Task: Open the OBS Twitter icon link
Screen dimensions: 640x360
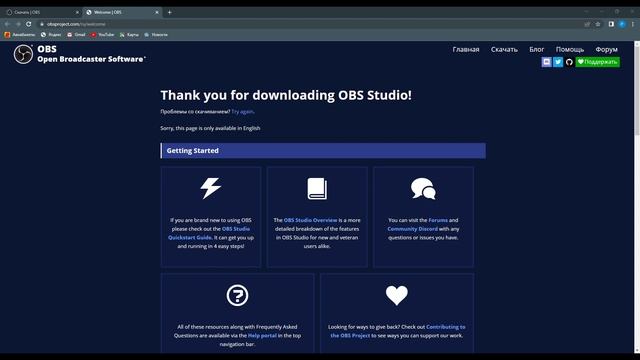Action: (558, 62)
